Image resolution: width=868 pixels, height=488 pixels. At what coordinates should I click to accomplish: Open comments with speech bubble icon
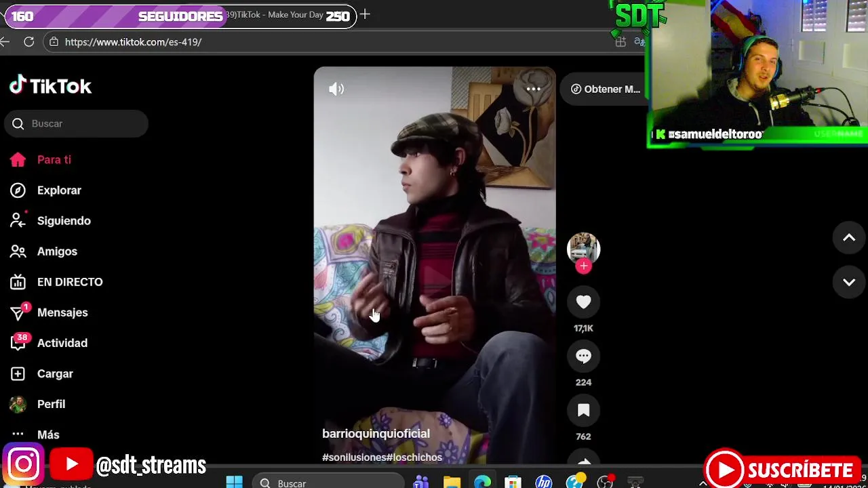583,357
